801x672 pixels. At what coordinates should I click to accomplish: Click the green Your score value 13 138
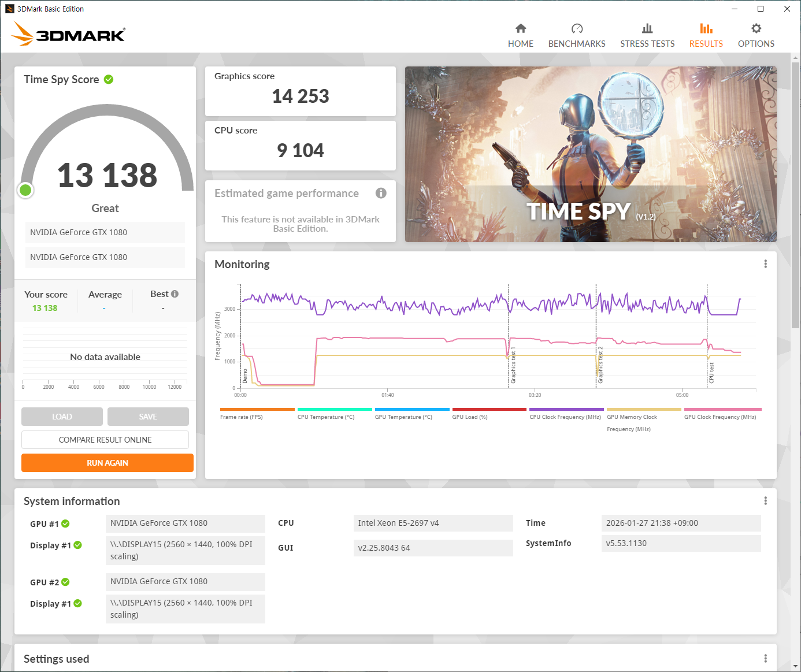tap(45, 308)
